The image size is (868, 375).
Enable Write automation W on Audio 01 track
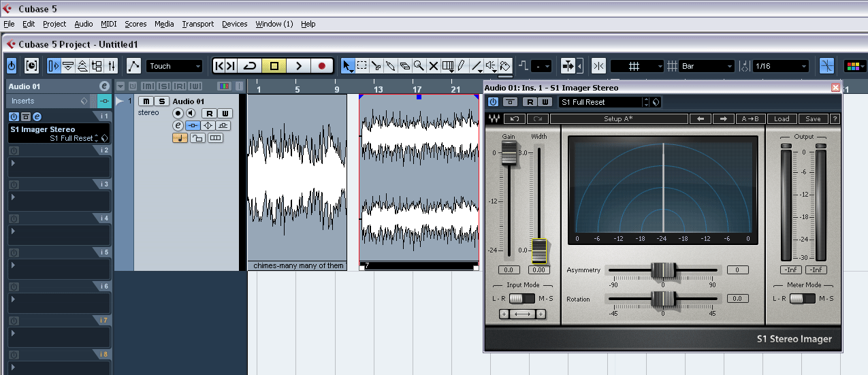(225, 113)
